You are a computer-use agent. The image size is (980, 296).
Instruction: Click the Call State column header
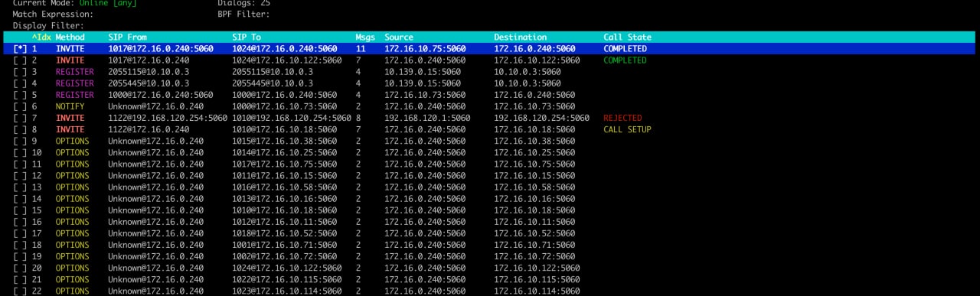click(x=627, y=37)
